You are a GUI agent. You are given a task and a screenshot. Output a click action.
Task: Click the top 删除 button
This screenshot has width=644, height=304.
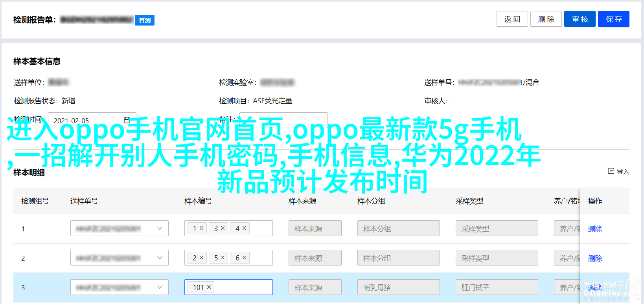click(546, 19)
